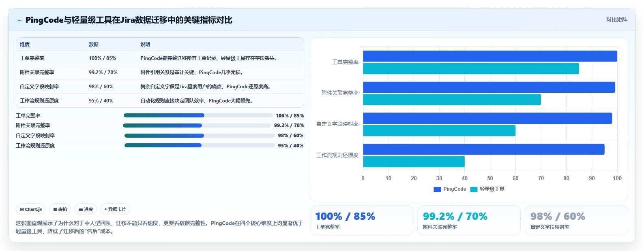Click table cell 99.2% / 70%
Viewport: 644px width, 251px height.
coord(103,72)
